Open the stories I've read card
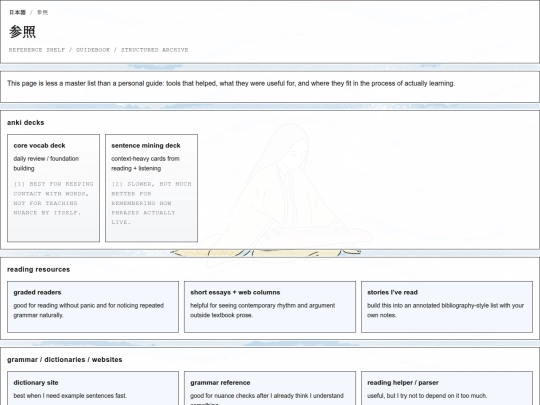 click(x=447, y=307)
